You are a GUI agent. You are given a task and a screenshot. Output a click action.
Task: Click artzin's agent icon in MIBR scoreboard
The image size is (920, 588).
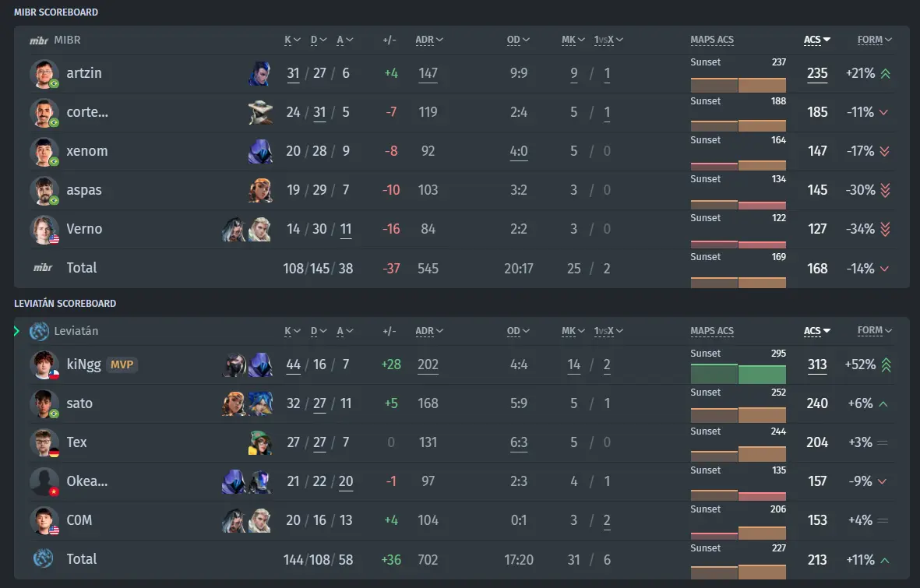coord(259,73)
